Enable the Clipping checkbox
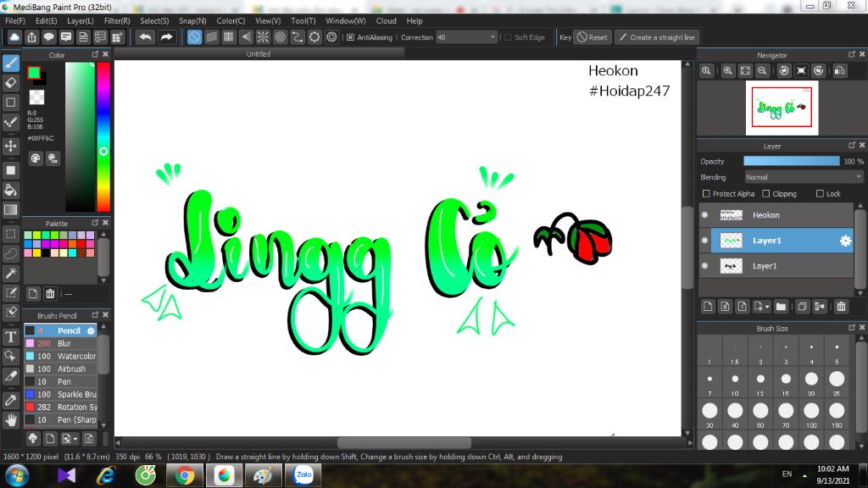 765,194
